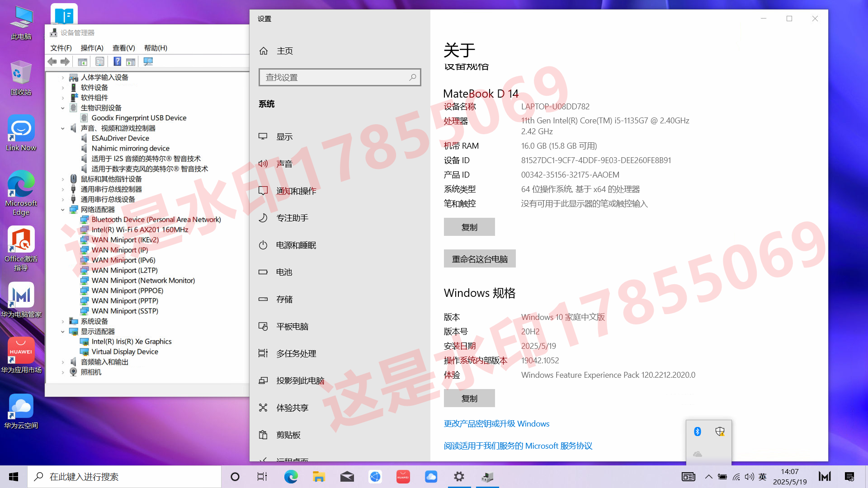The height and width of the screenshot is (488, 868).
Task: Open the 查看(V) menu in Device Manager
Action: point(124,48)
